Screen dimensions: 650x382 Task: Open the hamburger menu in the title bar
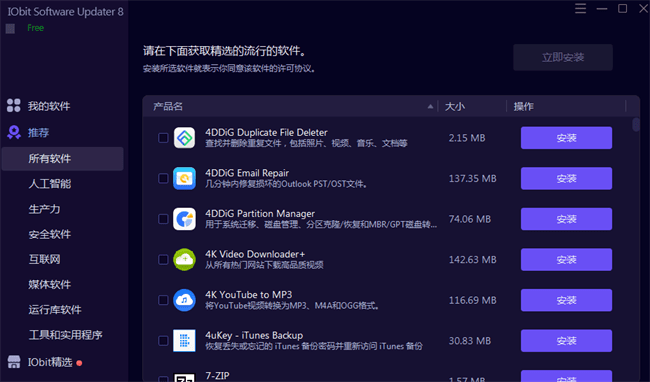[x=580, y=8]
